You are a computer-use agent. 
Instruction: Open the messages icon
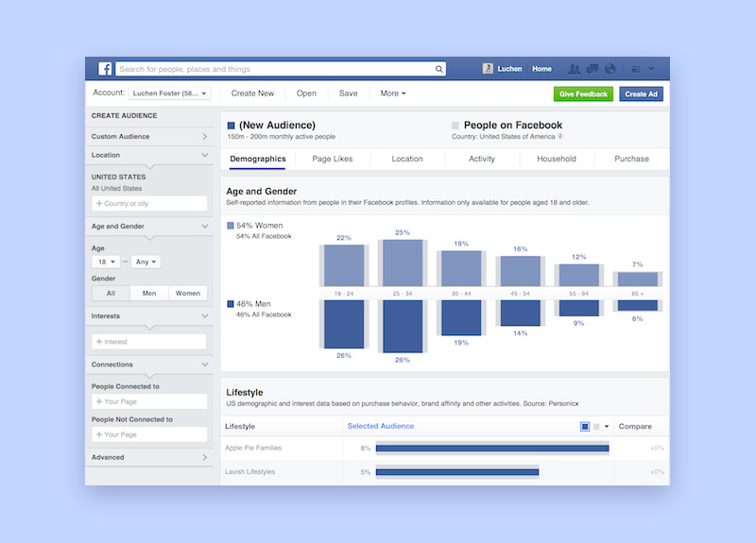(x=593, y=69)
